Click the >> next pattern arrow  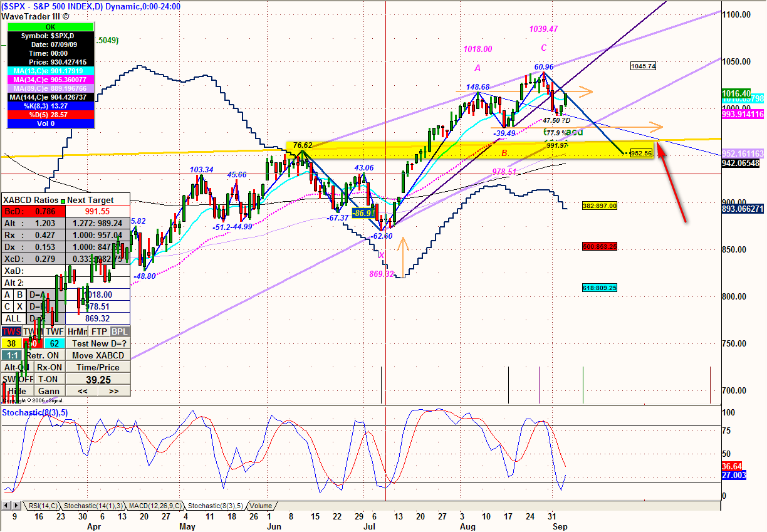pos(114,391)
